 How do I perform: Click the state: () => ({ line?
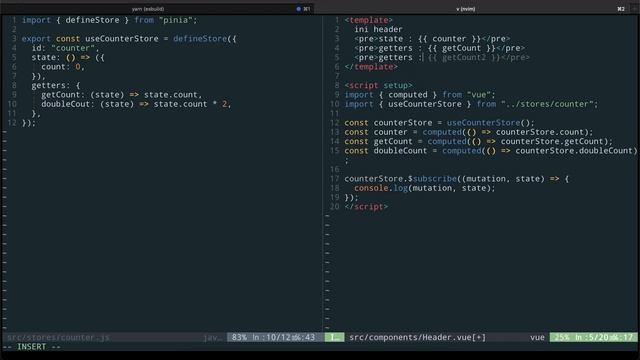[x=68, y=58]
